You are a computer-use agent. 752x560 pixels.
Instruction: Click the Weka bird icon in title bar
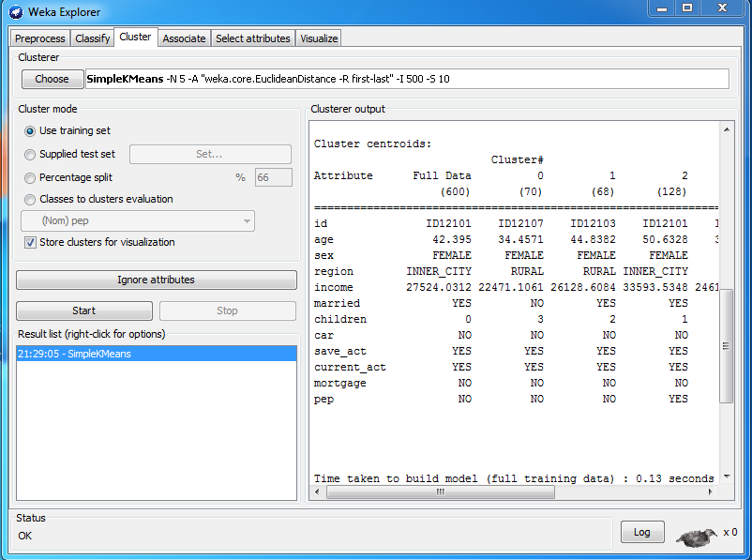pos(16,12)
